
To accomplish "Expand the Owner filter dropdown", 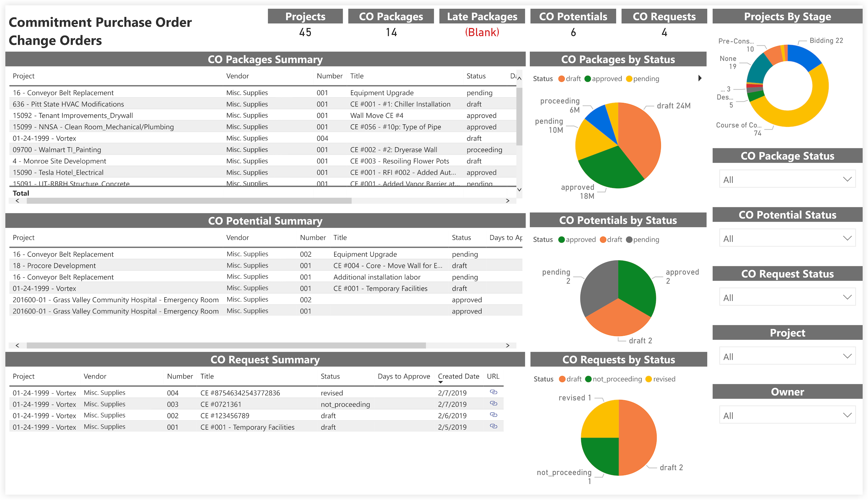I will point(787,415).
